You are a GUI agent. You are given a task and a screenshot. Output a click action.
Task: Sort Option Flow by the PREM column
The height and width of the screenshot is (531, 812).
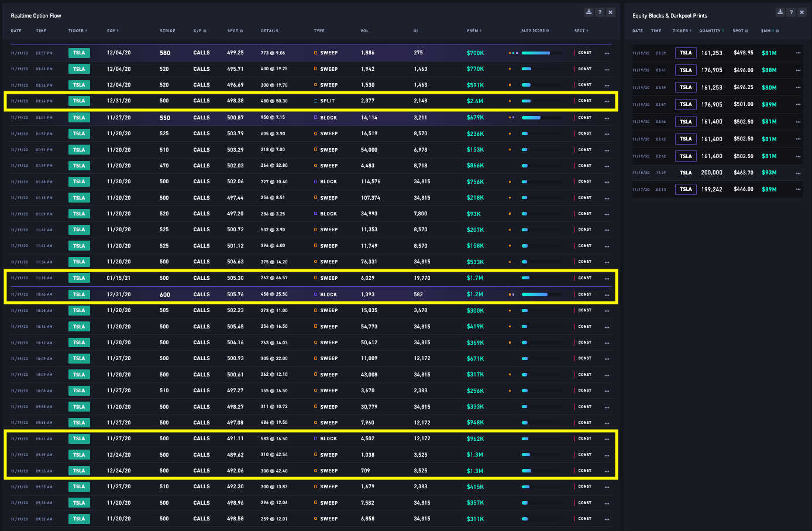click(x=474, y=31)
